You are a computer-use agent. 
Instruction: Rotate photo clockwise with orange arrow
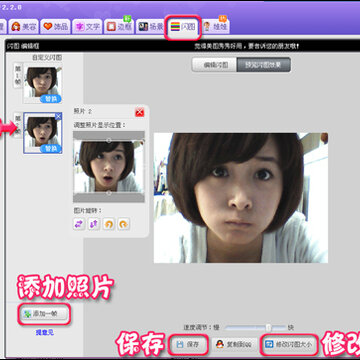(x=124, y=224)
